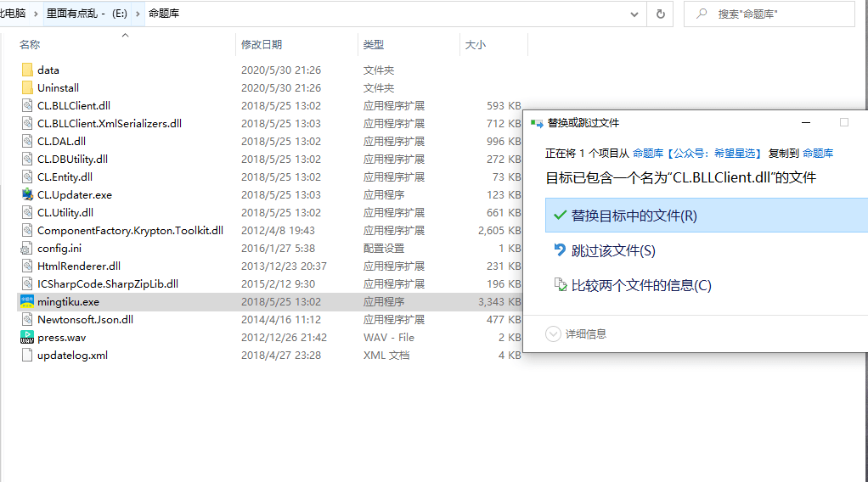Sort files by 修改日期 column
Screen dimensions: 868x482
pyautogui.click(x=262, y=45)
